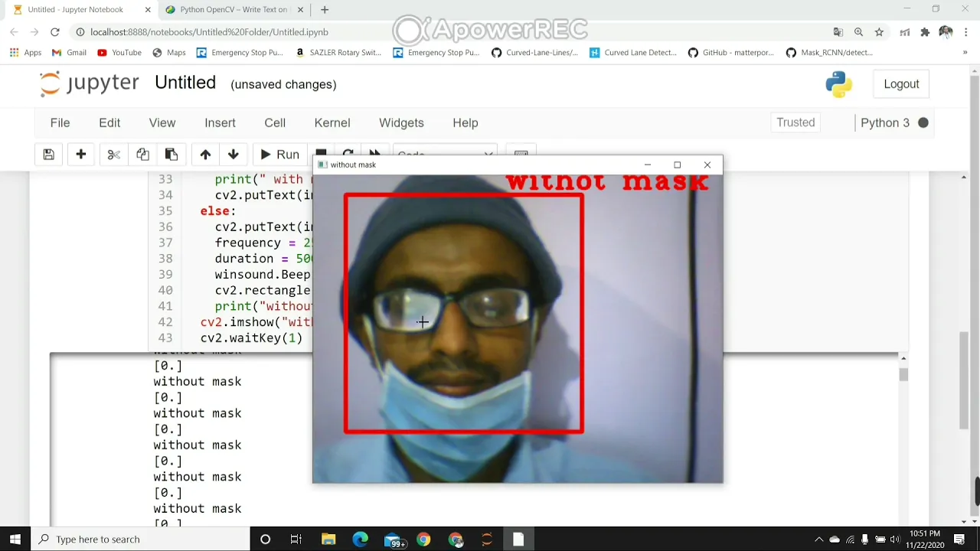The height and width of the screenshot is (551, 980).
Task: Click the Python 3 kernel busy indicator
Action: 923,122
